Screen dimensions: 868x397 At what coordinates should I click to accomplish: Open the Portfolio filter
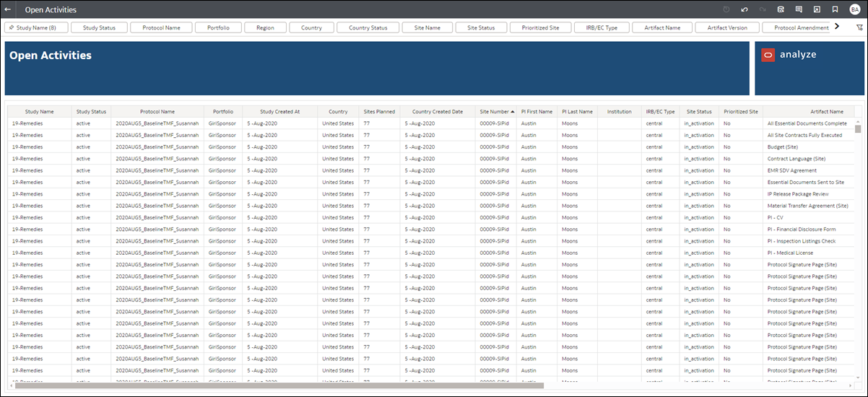point(218,27)
